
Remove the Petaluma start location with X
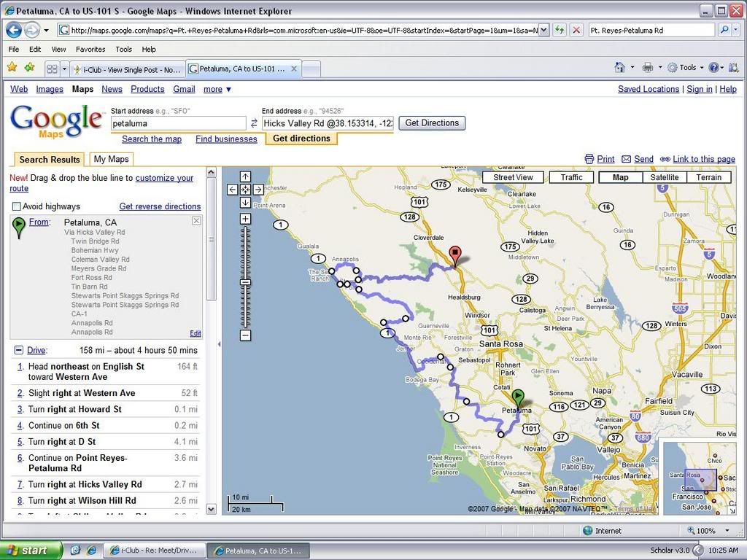coord(196,221)
